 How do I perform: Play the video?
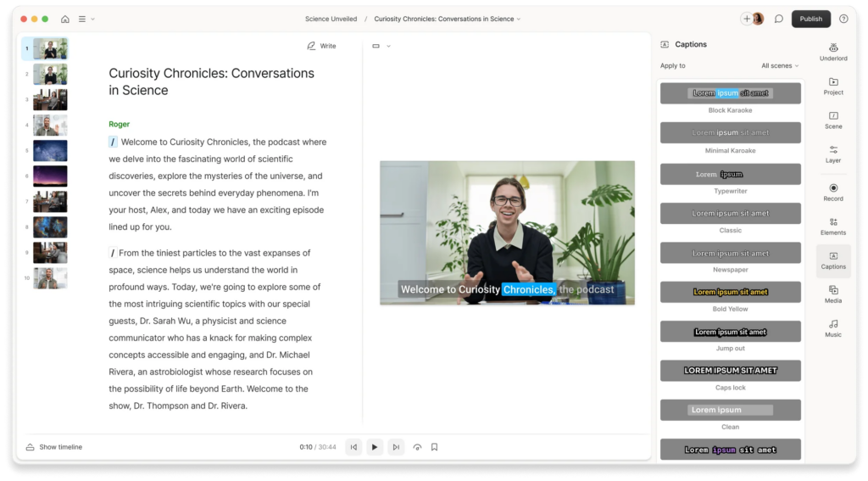375,446
